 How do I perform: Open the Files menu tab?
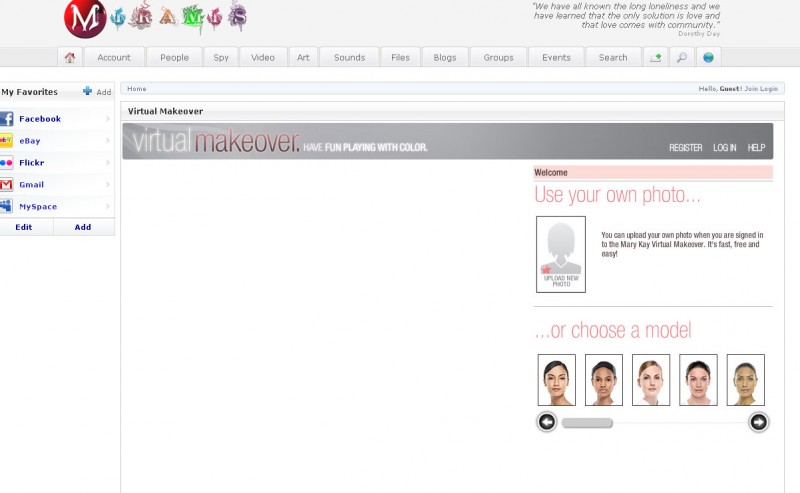click(x=401, y=58)
